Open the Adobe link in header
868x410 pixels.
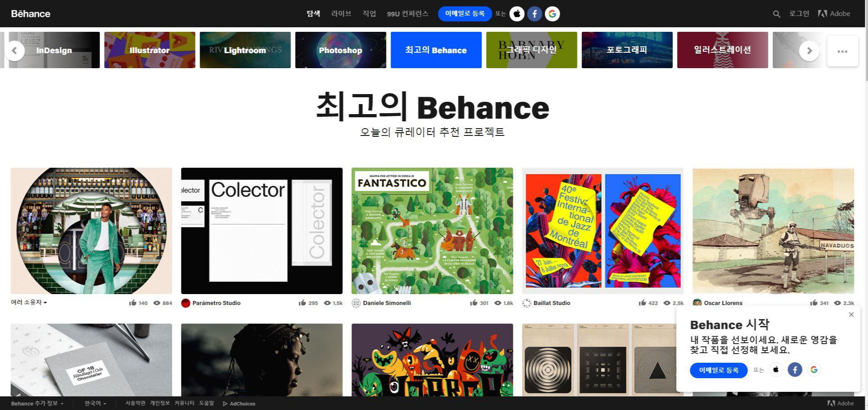(834, 14)
